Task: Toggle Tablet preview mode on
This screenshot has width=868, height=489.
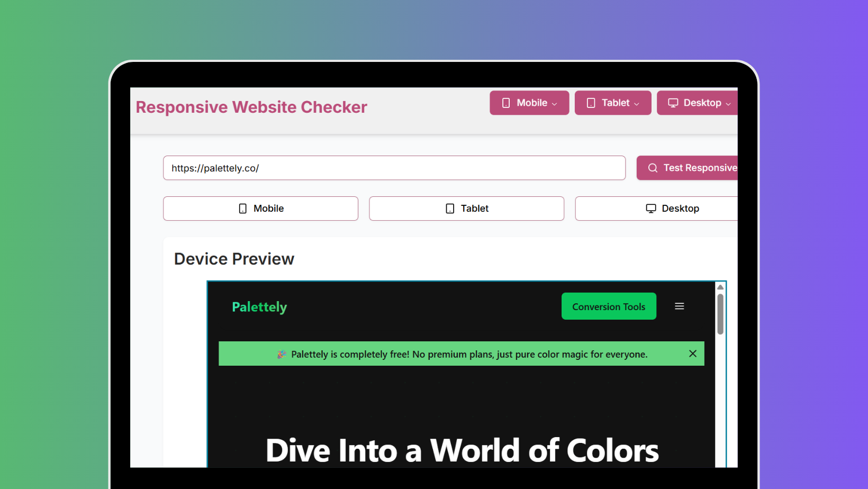Action: [x=466, y=208]
